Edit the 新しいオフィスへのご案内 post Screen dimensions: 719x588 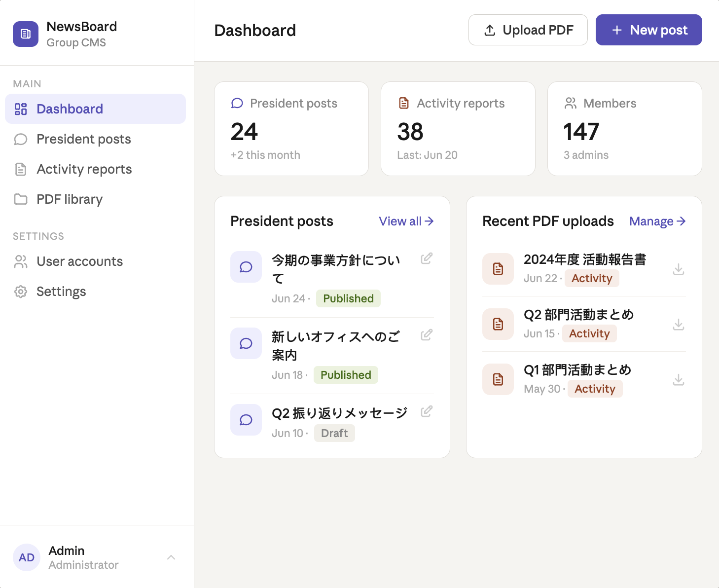coord(427,335)
